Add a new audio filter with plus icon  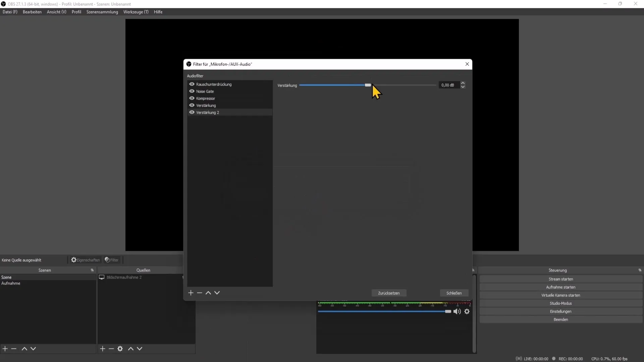coord(191,293)
